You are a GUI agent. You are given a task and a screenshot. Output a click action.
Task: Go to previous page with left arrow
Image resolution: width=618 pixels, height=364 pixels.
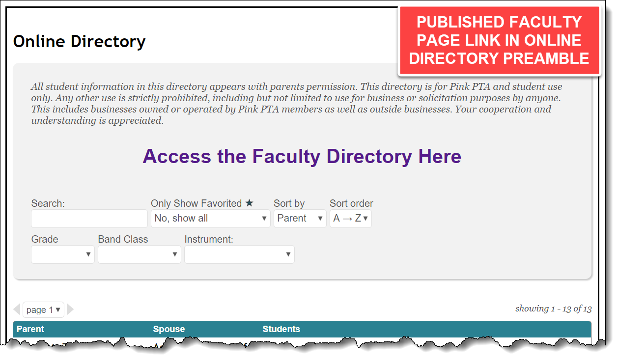[17, 309]
